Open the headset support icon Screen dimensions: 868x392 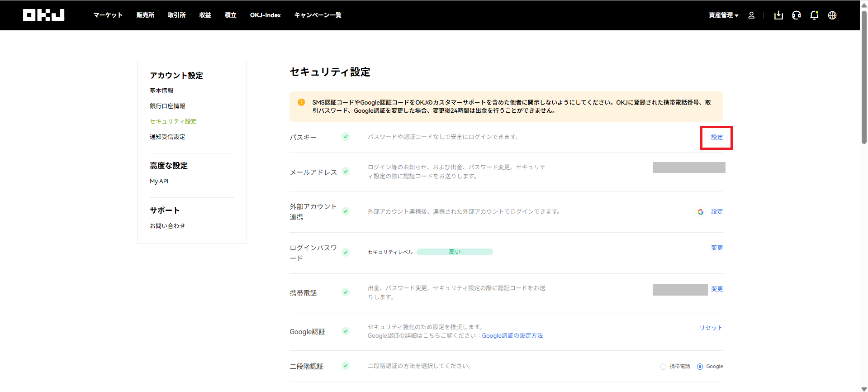pyautogui.click(x=797, y=15)
